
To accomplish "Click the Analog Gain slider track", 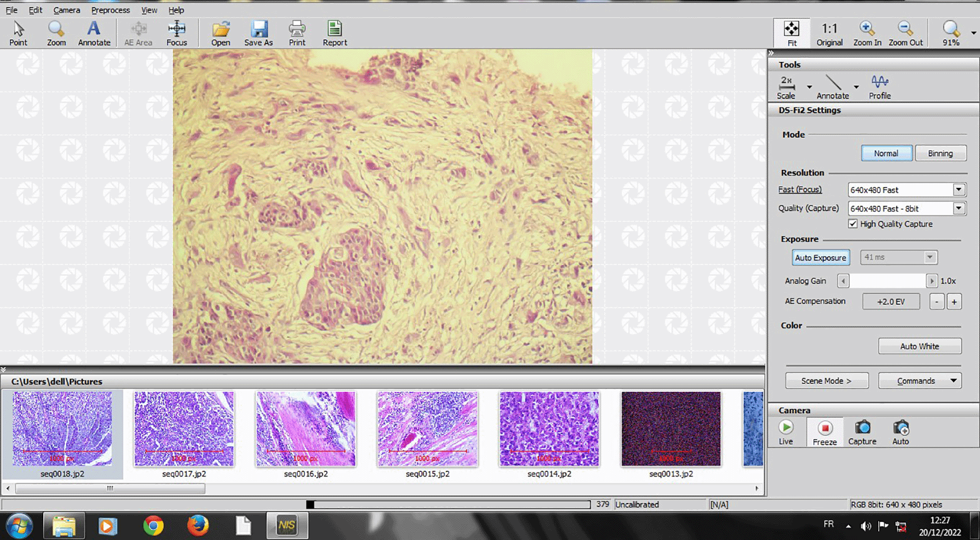I will [887, 281].
